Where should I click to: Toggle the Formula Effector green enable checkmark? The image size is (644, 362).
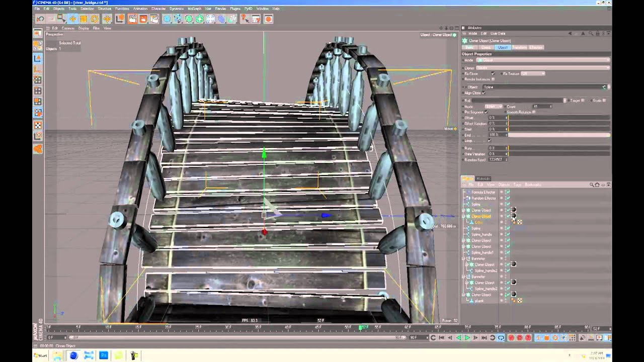point(508,192)
